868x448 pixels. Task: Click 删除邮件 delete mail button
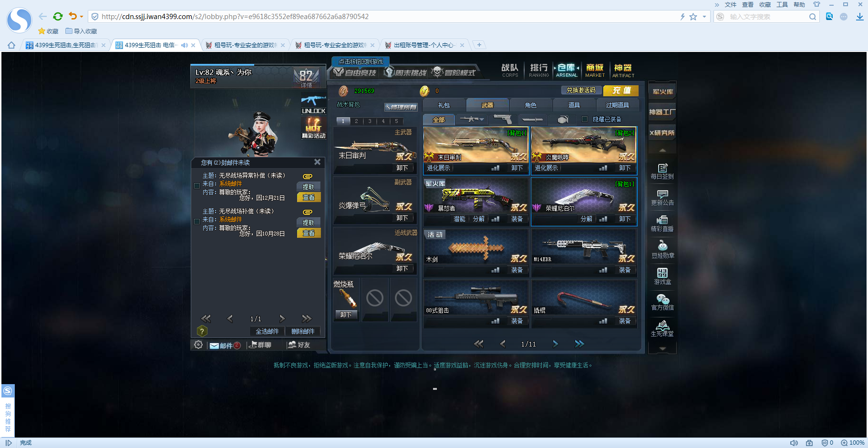303,331
